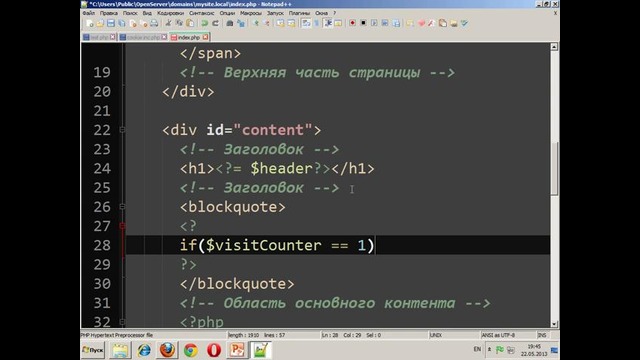This screenshot has height=360, width=640.
Task: Click the Zoom In toolbar icon
Action: [256, 23]
